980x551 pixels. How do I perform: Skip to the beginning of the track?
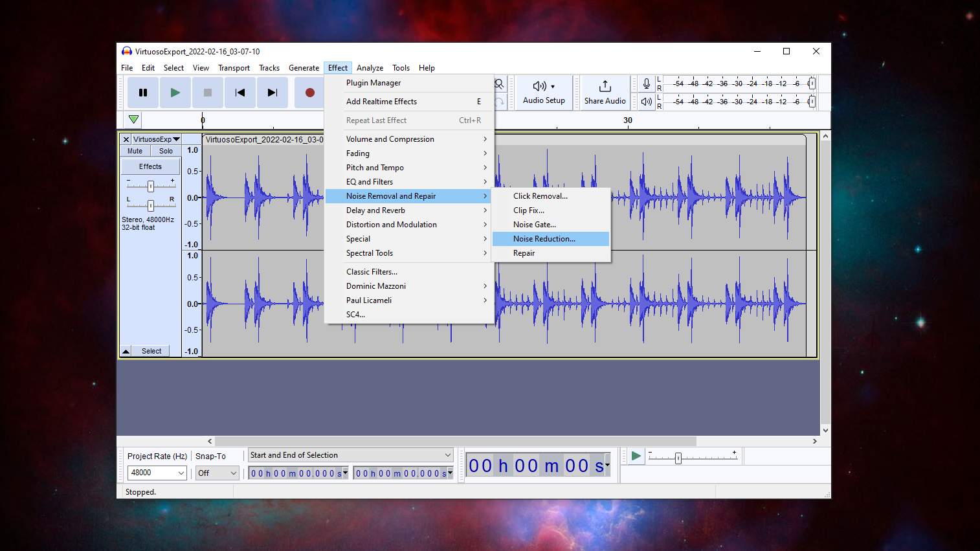point(239,92)
